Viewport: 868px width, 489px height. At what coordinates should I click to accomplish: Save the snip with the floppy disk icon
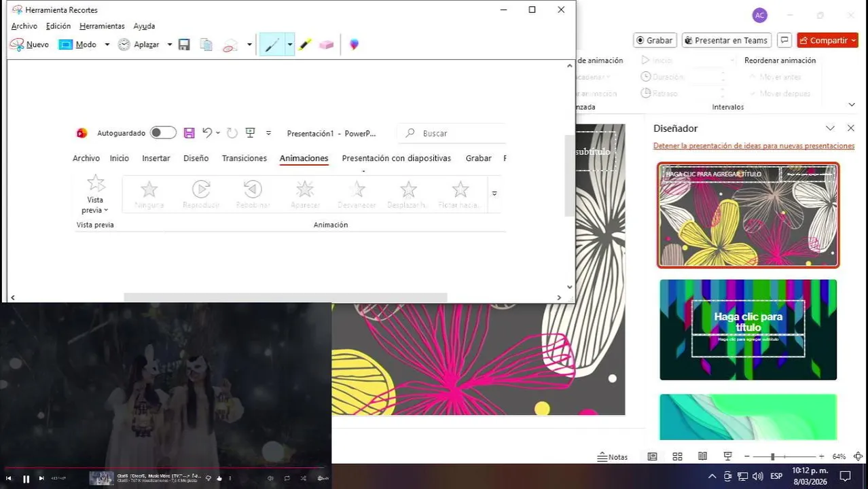coord(184,45)
